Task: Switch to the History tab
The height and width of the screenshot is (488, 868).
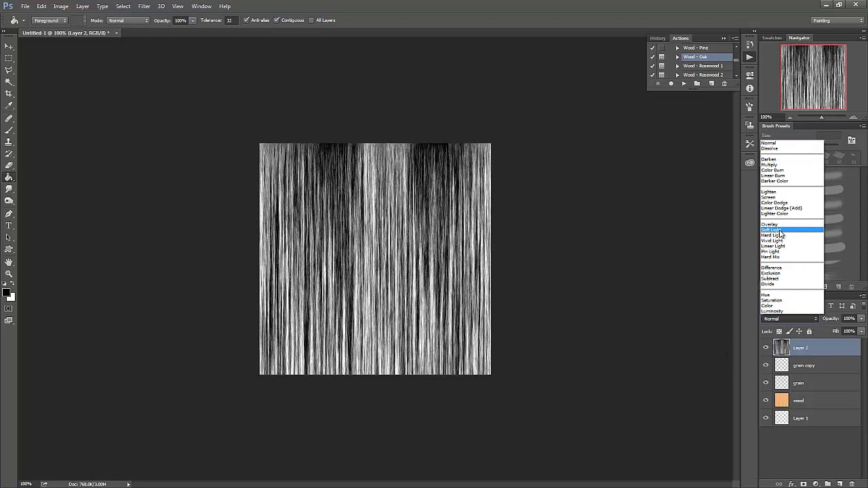Action: 658,38
